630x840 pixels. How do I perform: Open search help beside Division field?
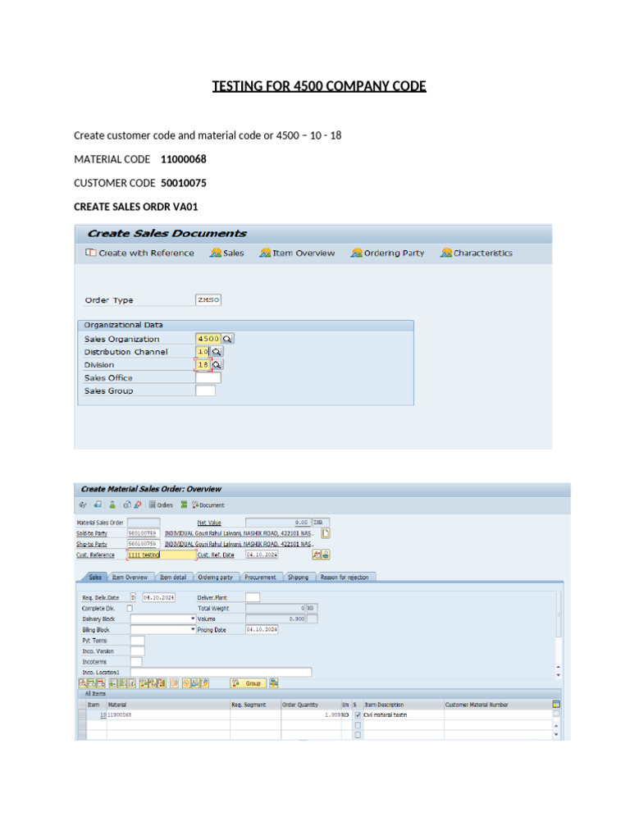coord(217,364)
